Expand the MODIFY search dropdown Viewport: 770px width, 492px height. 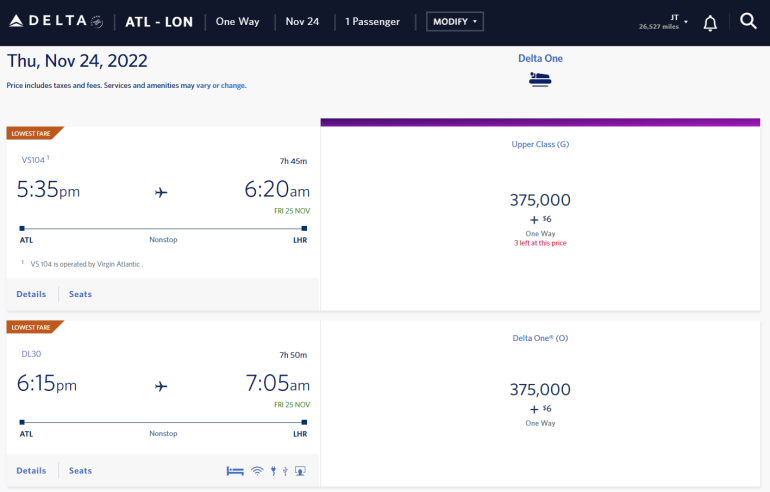[x=455, y=21]
